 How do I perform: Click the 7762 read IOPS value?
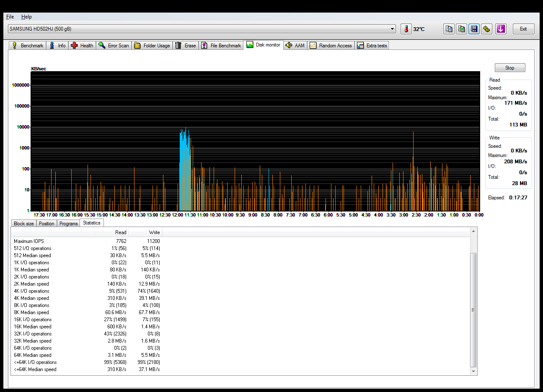121,241
